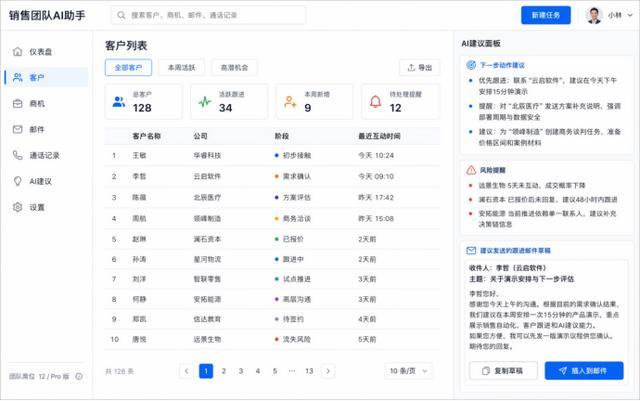Go to next page with right arrow
Image resolution: width=640 pixels, height=401 pixels.
pyautogui.click(x=331, y=371)
